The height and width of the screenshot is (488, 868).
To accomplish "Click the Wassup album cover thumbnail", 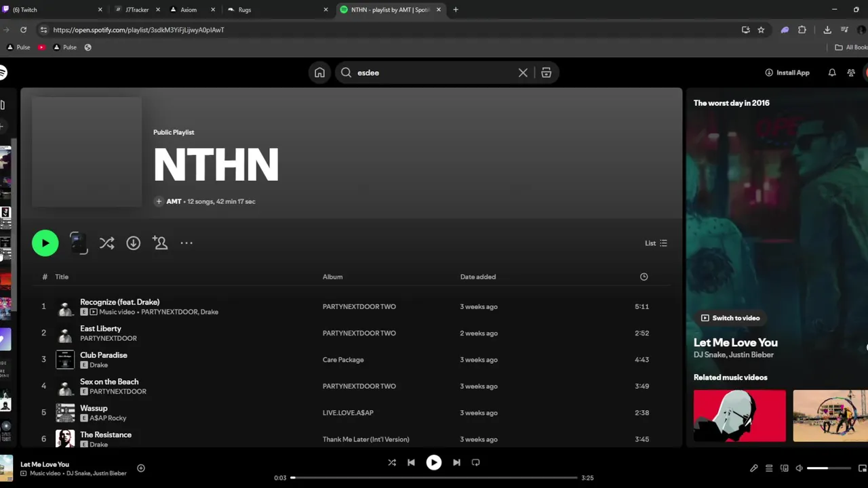I will pyautogui.click(x=65, y=412).
